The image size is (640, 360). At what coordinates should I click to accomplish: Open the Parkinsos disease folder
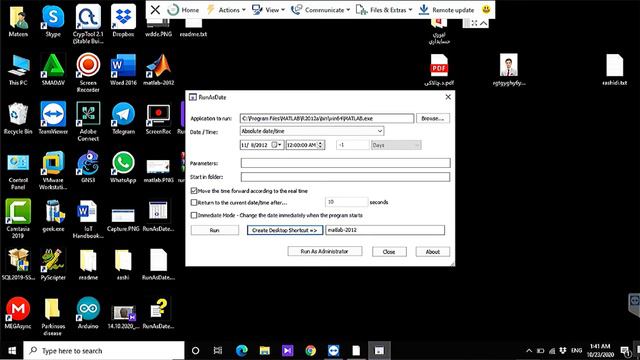[53, 316]
